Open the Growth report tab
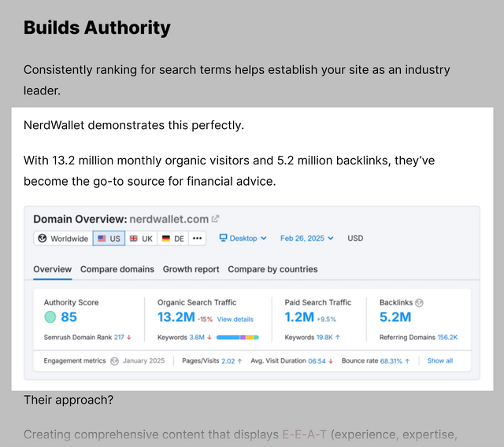The image size is (504, 447). [x=191, y=269]
